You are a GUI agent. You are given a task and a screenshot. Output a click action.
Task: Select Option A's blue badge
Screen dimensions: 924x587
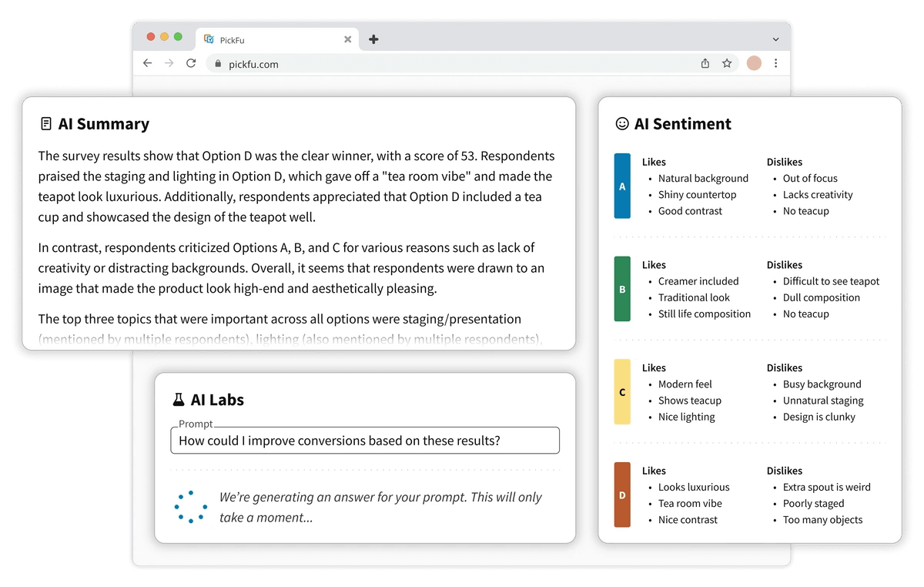pyautogui.click(x=622, y=186)
